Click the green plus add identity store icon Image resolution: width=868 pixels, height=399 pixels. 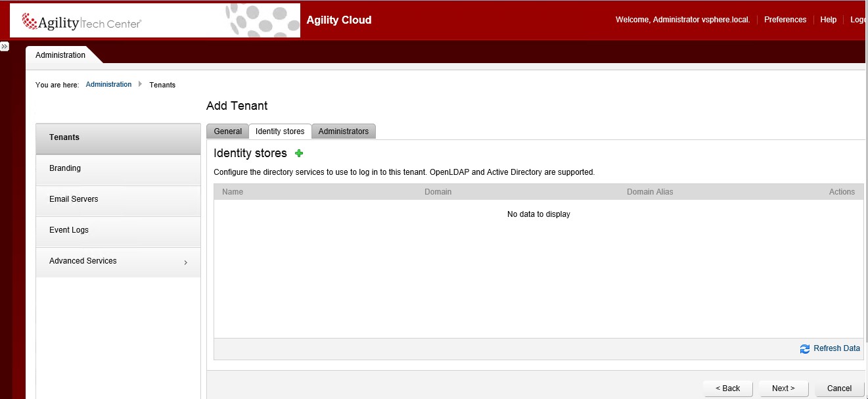click(299, 153)
